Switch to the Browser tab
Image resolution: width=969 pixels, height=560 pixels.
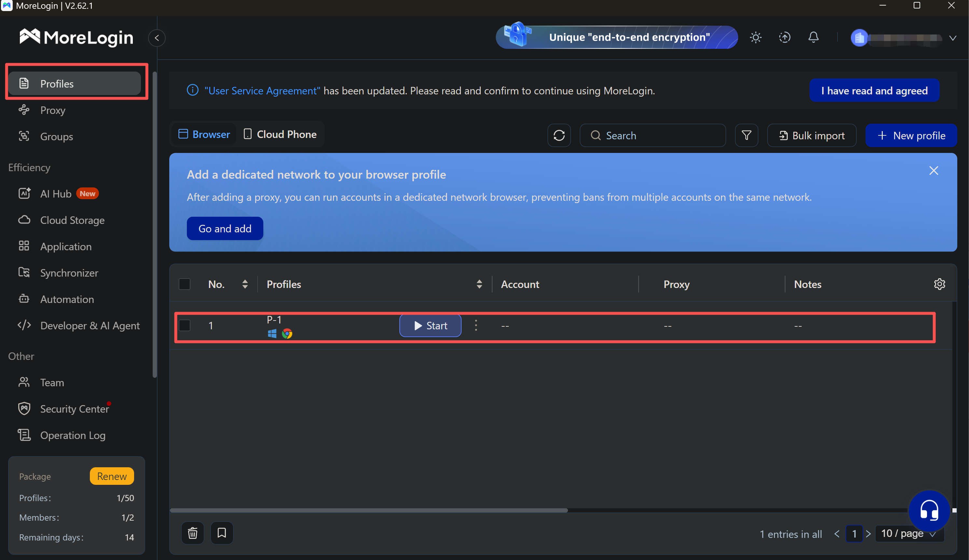coord(204,134)
